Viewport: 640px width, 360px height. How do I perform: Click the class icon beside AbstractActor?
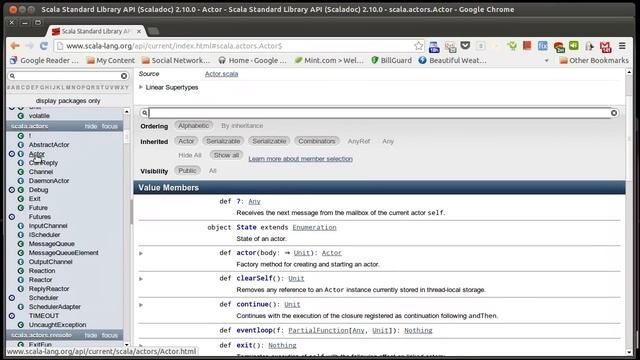21,145
